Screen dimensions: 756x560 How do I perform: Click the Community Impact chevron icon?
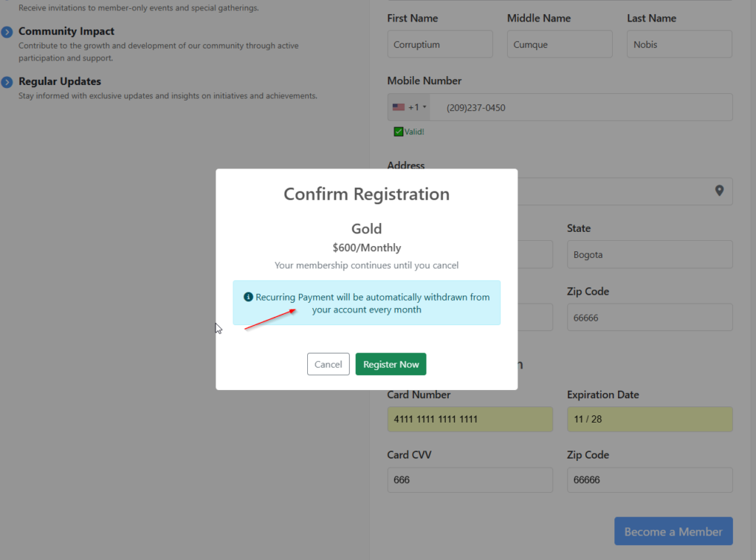(x=7, y=32)
